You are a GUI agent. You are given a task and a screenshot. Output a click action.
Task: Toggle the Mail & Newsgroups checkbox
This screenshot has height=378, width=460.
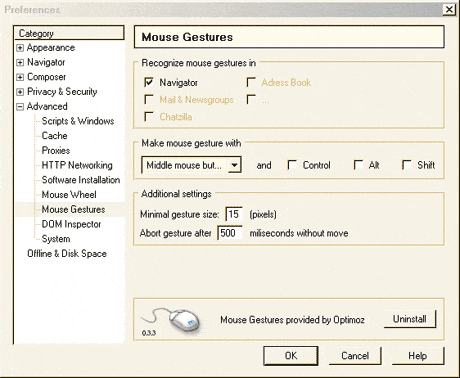point(149,99)
